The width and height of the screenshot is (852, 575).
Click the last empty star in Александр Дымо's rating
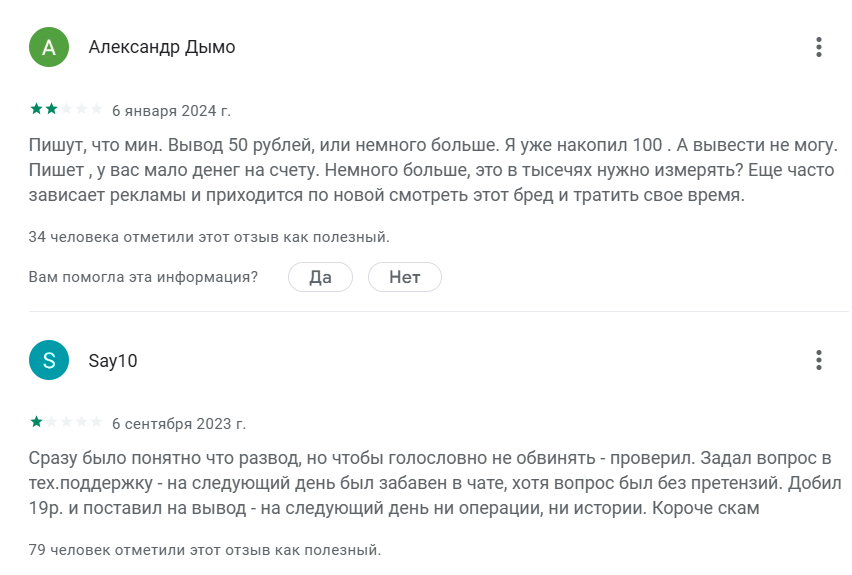(96, 109)
